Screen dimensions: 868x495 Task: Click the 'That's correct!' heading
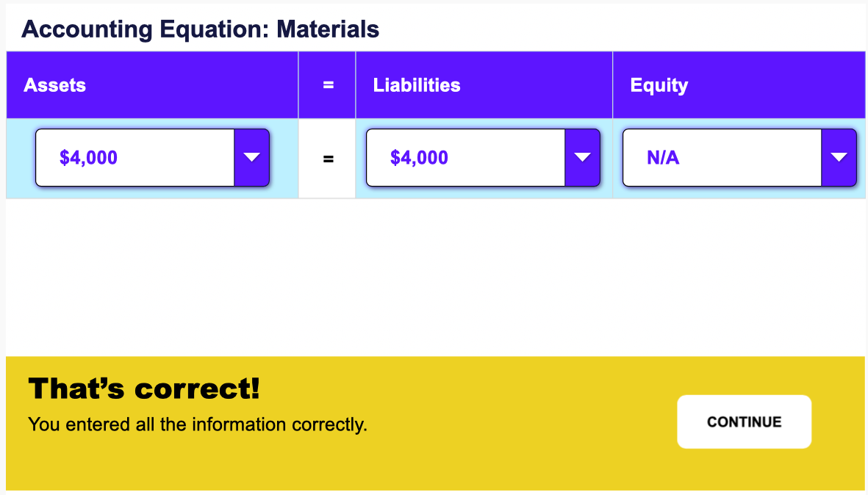144,388
